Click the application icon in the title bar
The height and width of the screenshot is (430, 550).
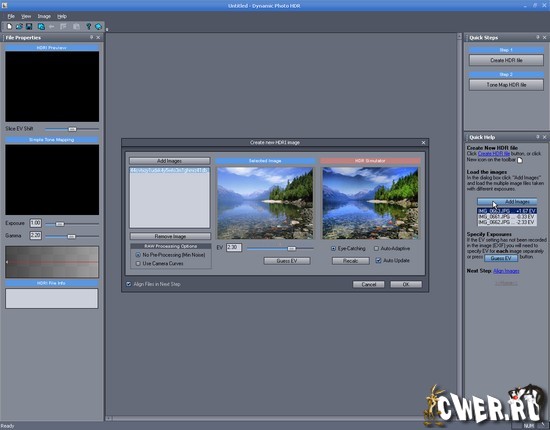click(4, 5)
